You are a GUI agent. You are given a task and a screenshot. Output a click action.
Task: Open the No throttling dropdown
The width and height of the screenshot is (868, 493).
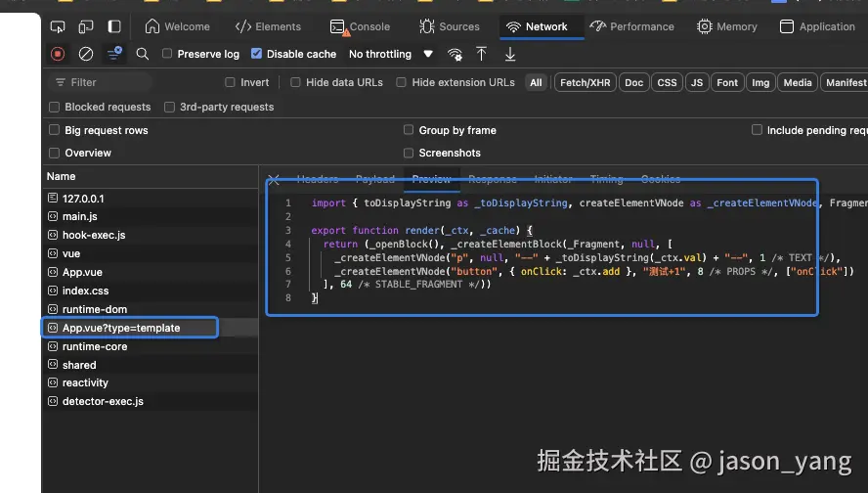391,54
